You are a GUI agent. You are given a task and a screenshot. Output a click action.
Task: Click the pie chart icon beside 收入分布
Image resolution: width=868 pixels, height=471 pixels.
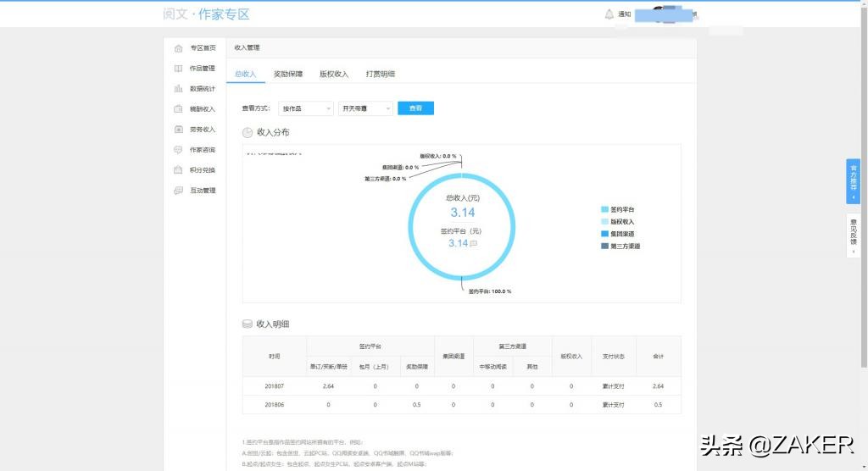[x=248, y=133]
